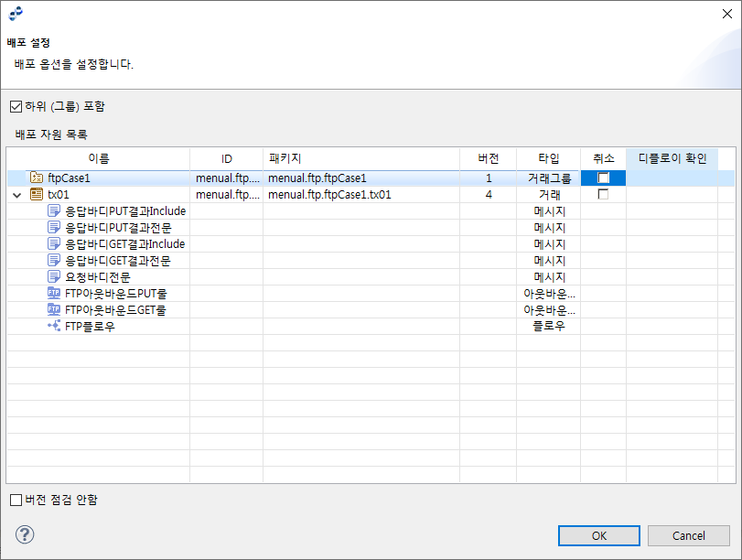Image resolution: width=742 pixels, height=560 pixels.
Task: Click the Cancel button
Action: coord(688,535)
